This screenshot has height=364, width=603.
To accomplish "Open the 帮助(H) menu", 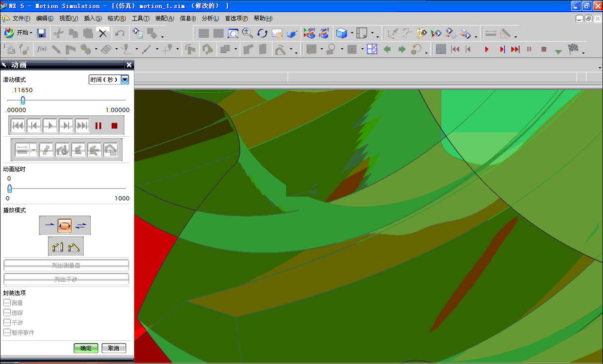I will coord(263,18).
